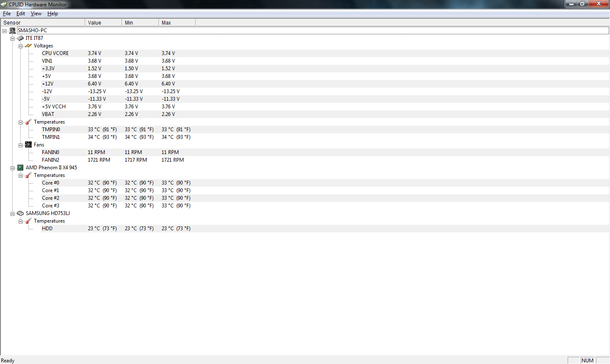Click the CPUID app icon in title bar
The width and height of the screenshot is (610, 364).
[4, 4]
